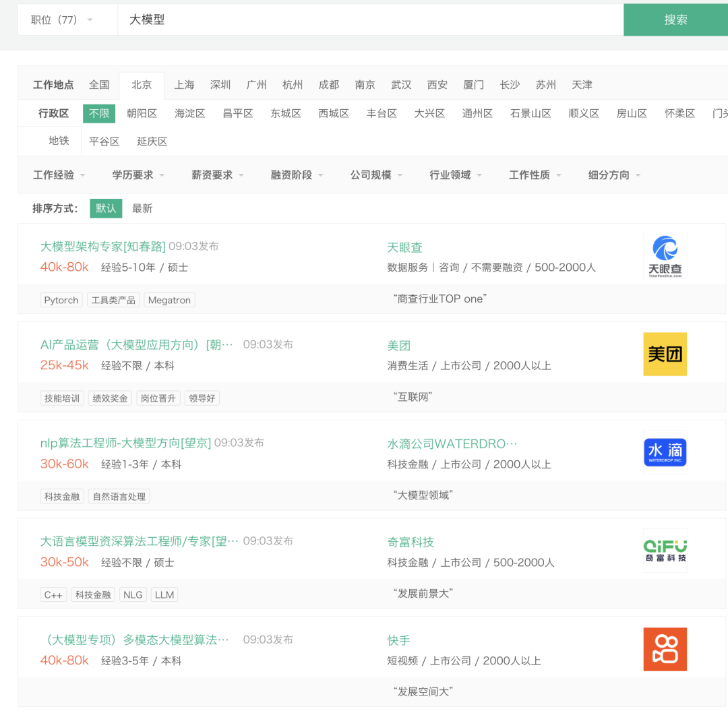Click the “商查行业TOP one” company slogan

coord(439,299)
